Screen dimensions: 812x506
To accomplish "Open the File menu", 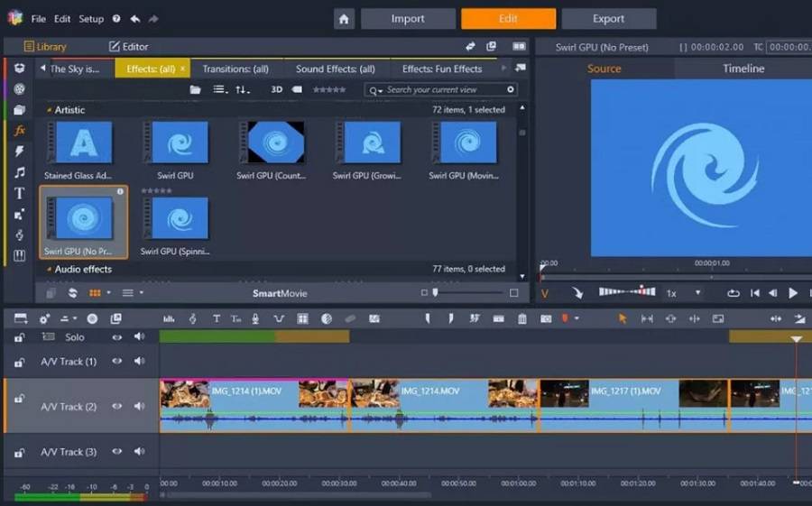I will click(39, 19).
